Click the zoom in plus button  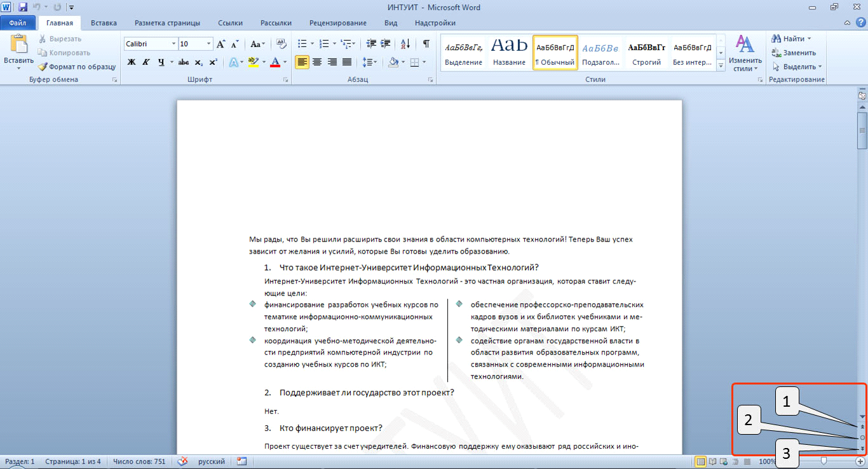(x=860, y=461)
